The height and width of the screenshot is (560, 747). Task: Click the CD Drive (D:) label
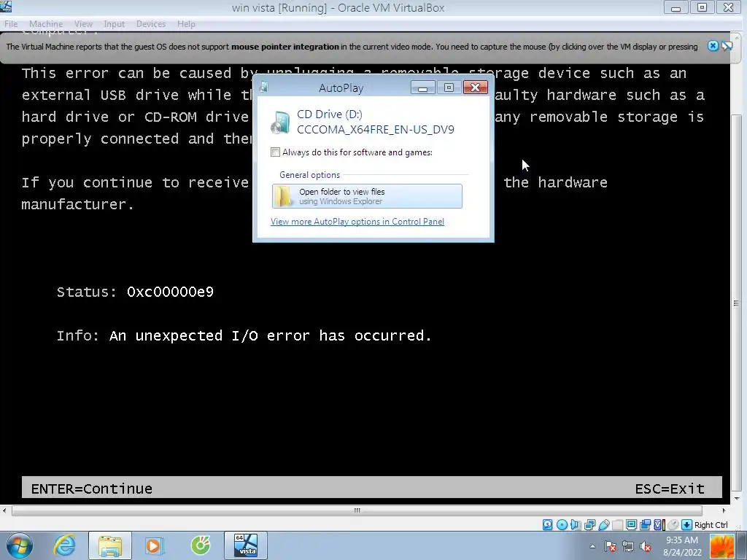click(x=330, y=114)
